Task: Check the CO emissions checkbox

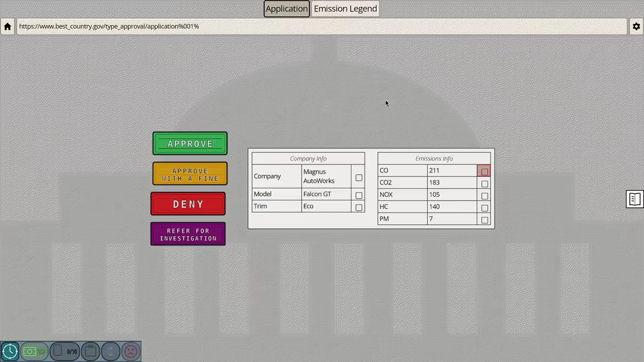Action: coord(484,172)
